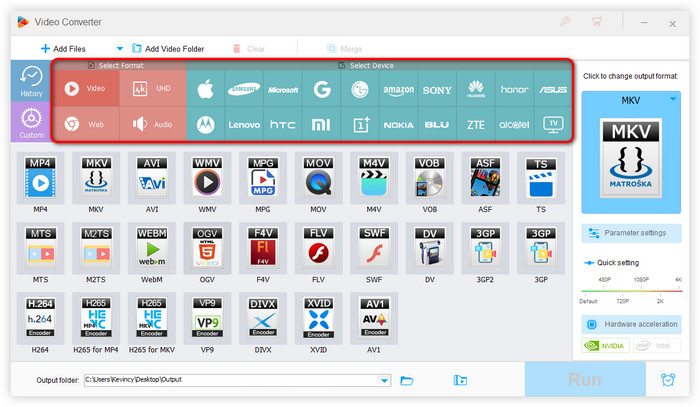Choose the DIVX encoder icon

click(x=263, y=318)
